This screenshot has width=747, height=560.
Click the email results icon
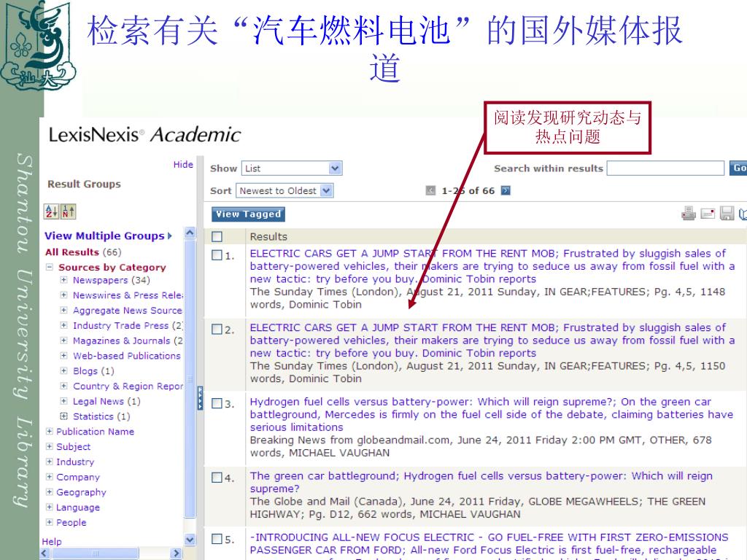(x=708, y=214)
